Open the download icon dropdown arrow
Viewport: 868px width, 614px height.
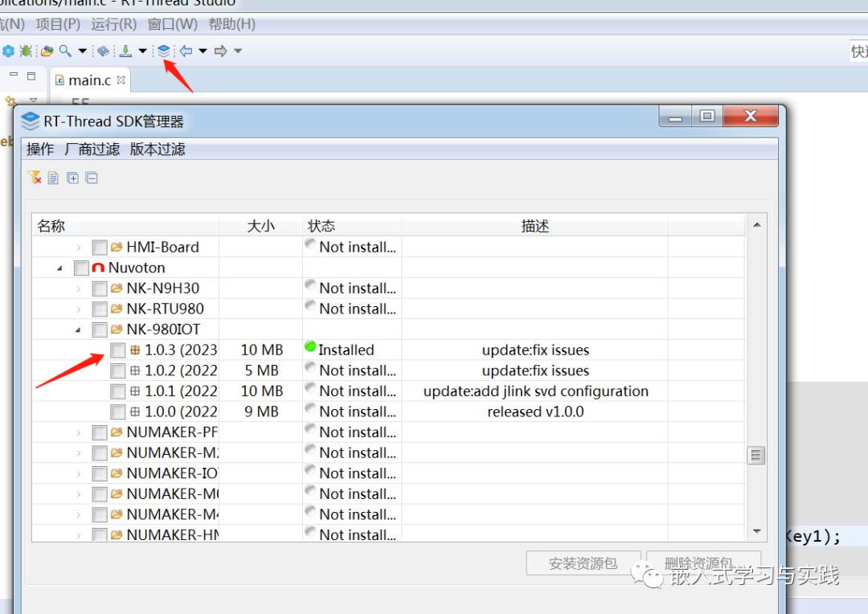click(142, 51)
